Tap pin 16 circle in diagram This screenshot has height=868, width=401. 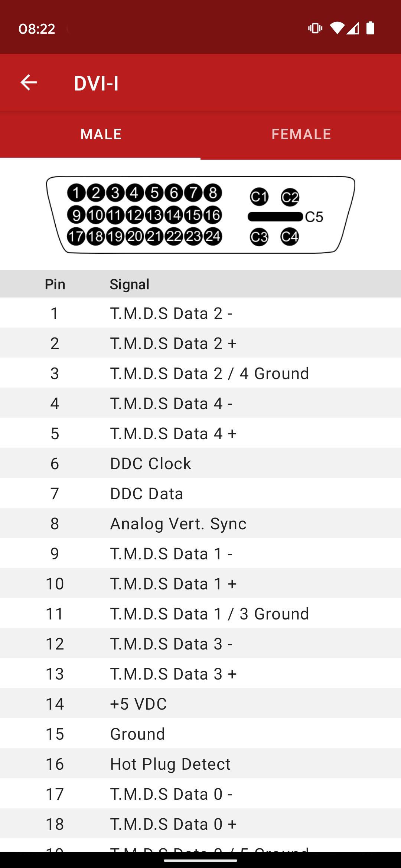tap(212, 215)
